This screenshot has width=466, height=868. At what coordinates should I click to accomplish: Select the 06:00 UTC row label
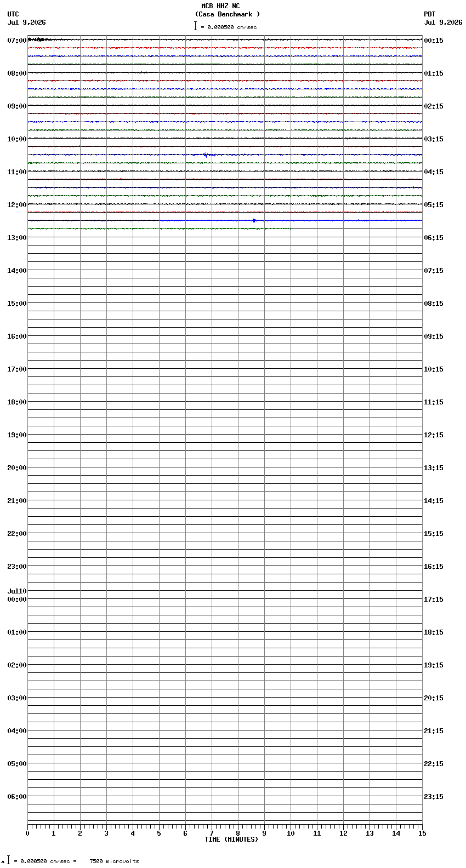(x=17, y=797)
